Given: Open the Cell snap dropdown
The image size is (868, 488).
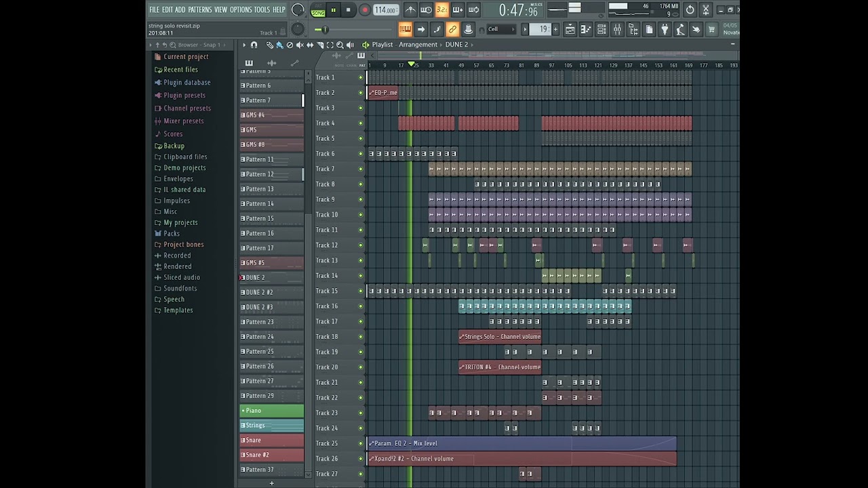Looking at the screenshot, I should [x=502, y=29].
